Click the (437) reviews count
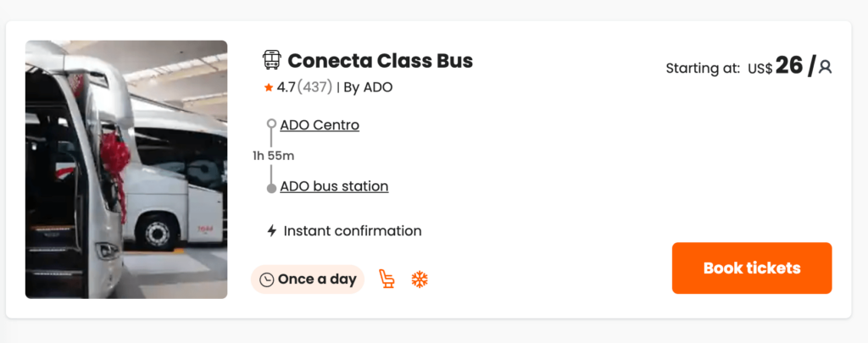868x343 pixels. click(314, 87)
